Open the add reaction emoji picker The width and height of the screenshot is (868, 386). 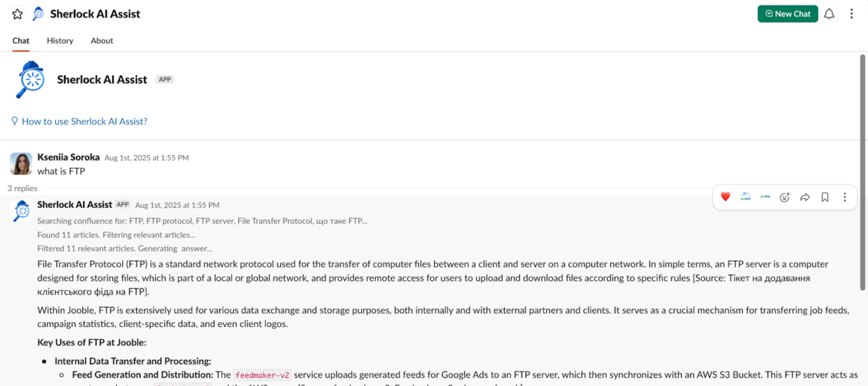click(x=785, y=197)
